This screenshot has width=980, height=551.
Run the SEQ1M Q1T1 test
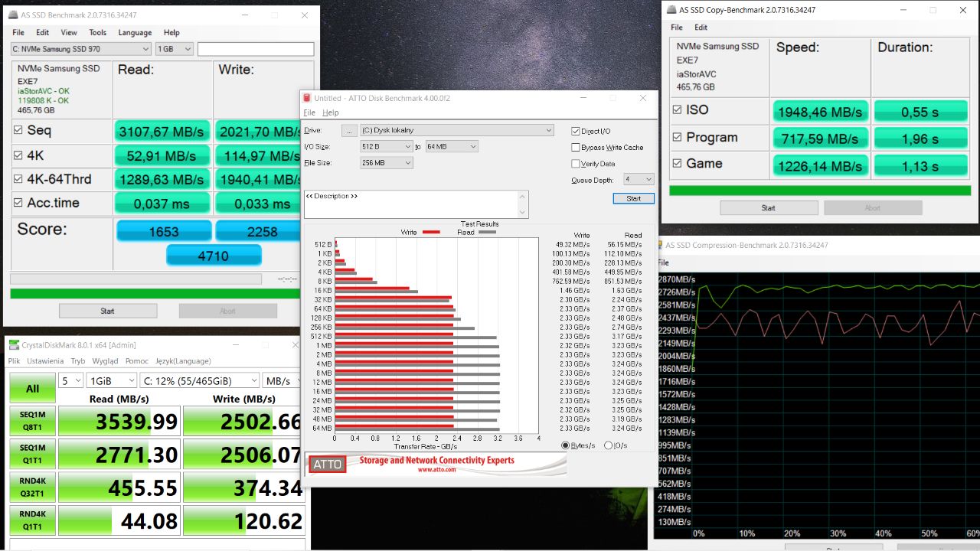pyautogui.click(x=32, y=455)
